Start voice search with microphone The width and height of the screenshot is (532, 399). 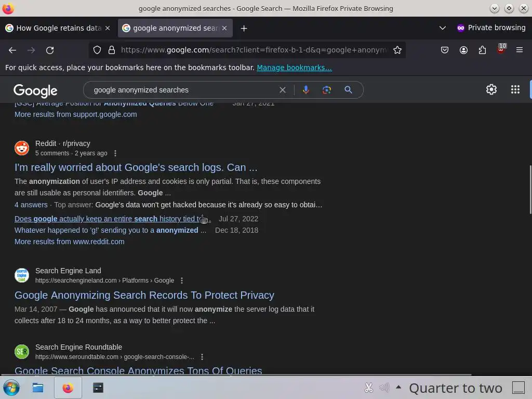pyautogui.click(x=305, y=90)
